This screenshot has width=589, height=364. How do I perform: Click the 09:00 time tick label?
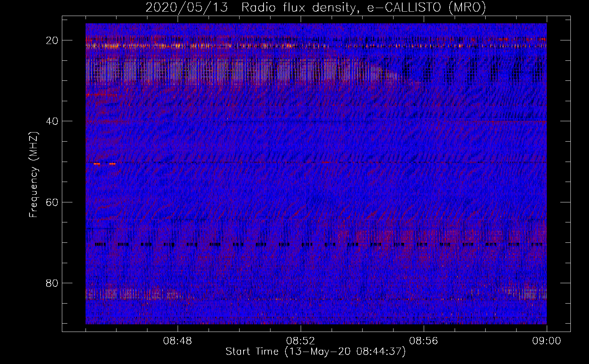point(547,341)
